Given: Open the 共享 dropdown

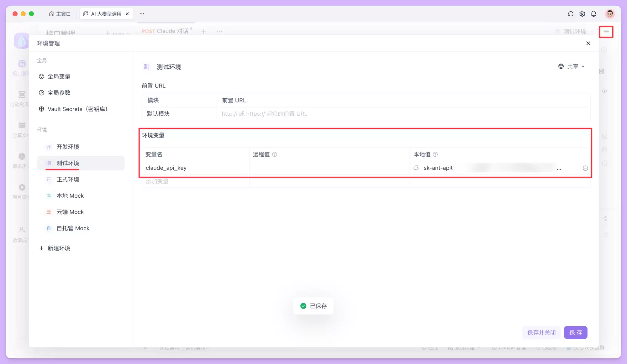Looking at the screenshot, I should [572, 66].
